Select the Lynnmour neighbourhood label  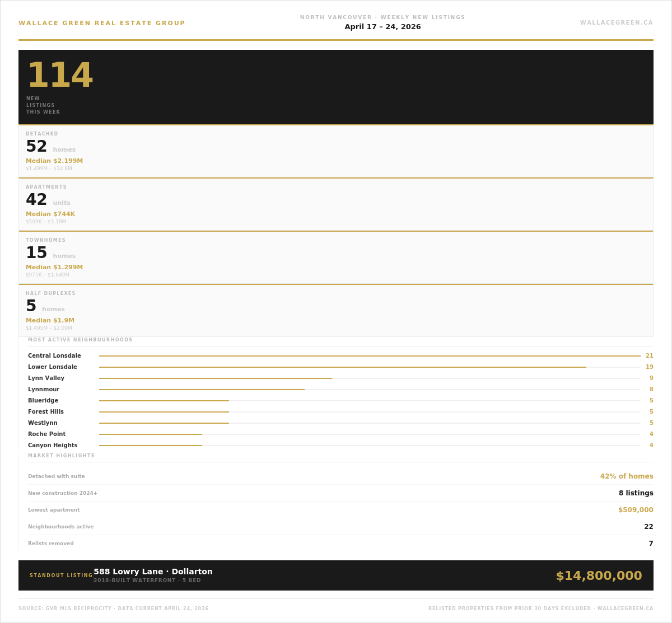pyautogui.click(x=44, y=390)
